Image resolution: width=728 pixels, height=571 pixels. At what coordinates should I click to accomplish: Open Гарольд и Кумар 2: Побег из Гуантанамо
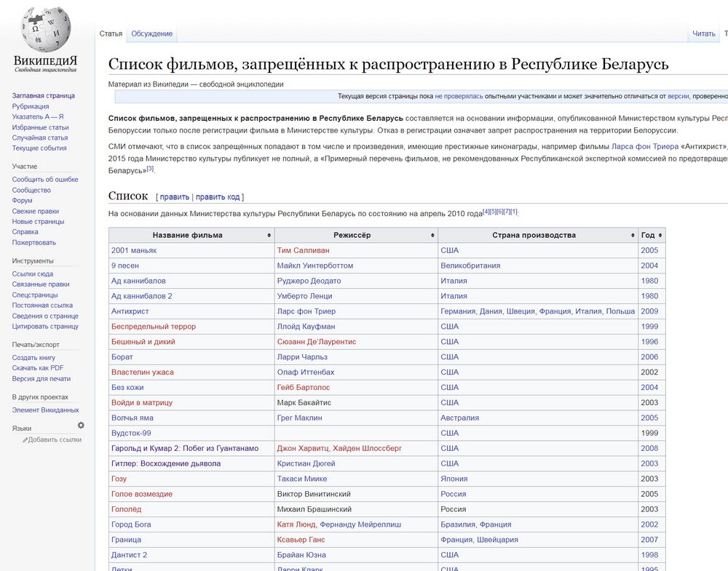pyautogui.click(x=185, y=449)
